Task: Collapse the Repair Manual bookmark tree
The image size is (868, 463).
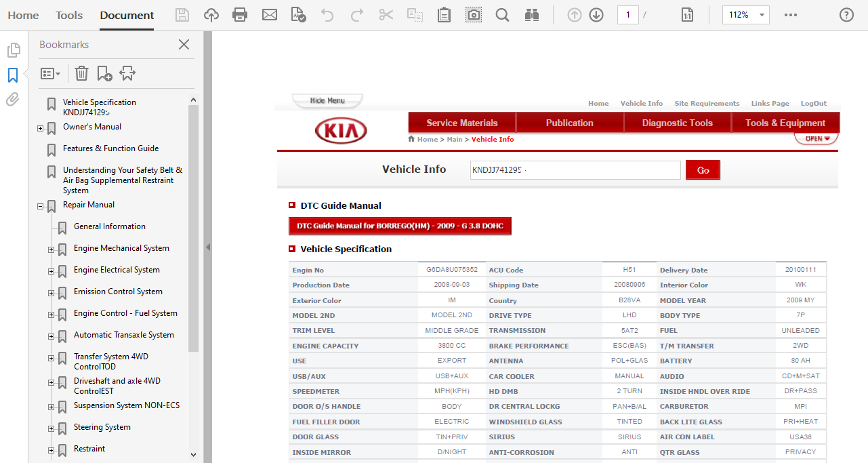Action: point(41,206)
